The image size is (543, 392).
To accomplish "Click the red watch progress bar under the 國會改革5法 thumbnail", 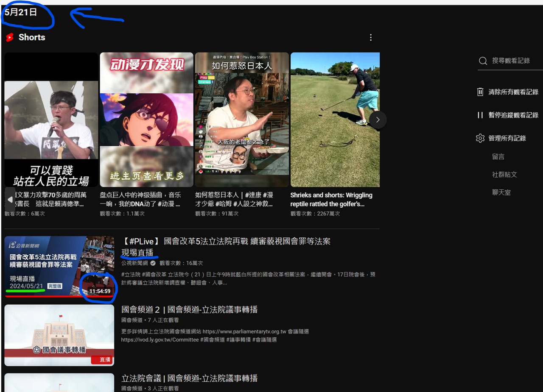I will (x=59, y=297).
